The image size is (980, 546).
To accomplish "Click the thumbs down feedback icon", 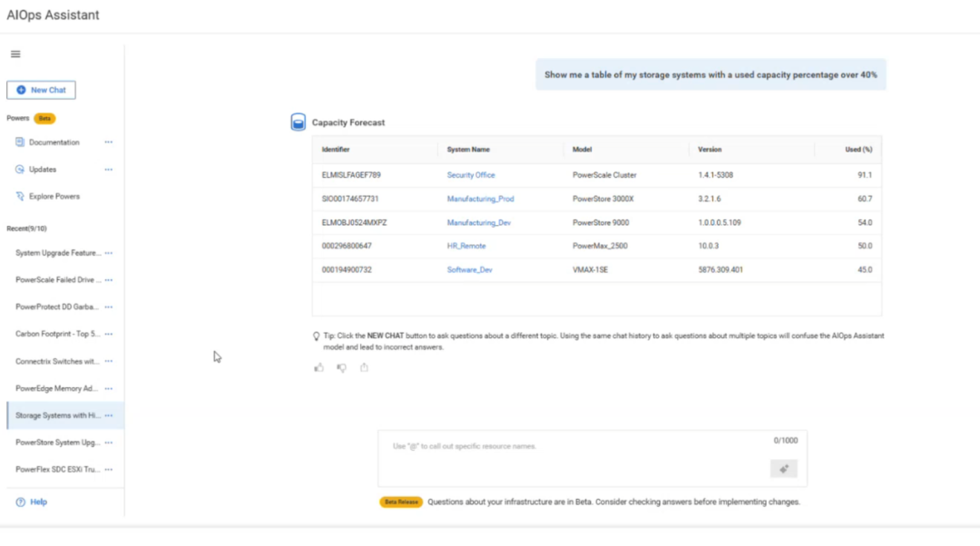I will (x=342, y=367).
